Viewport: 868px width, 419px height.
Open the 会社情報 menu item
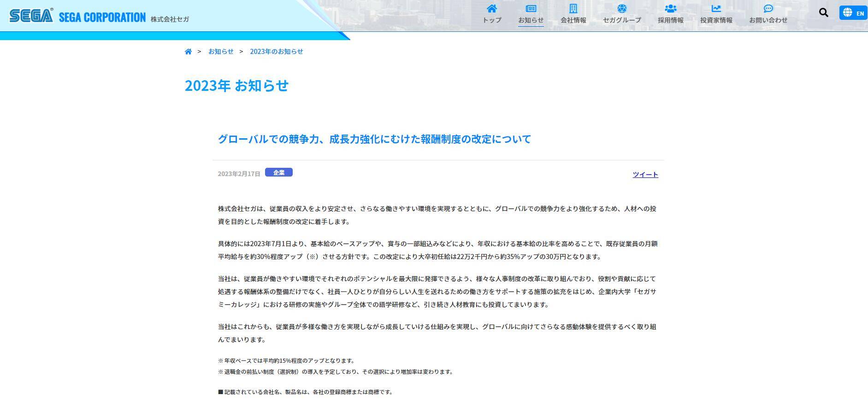(x=573, y=20)
